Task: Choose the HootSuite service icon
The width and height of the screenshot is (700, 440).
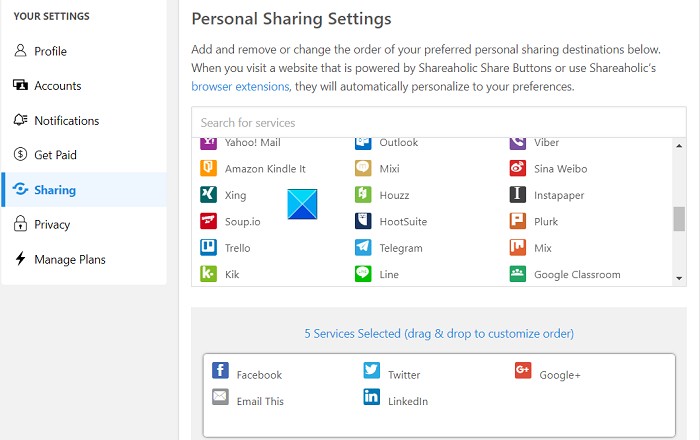Action: [x=363, y=221]
